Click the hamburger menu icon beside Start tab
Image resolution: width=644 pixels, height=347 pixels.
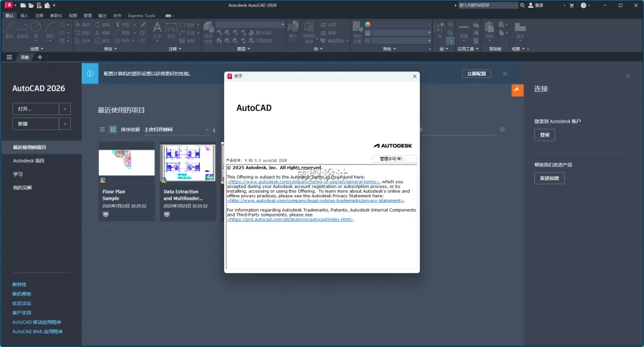pos(9,57)
